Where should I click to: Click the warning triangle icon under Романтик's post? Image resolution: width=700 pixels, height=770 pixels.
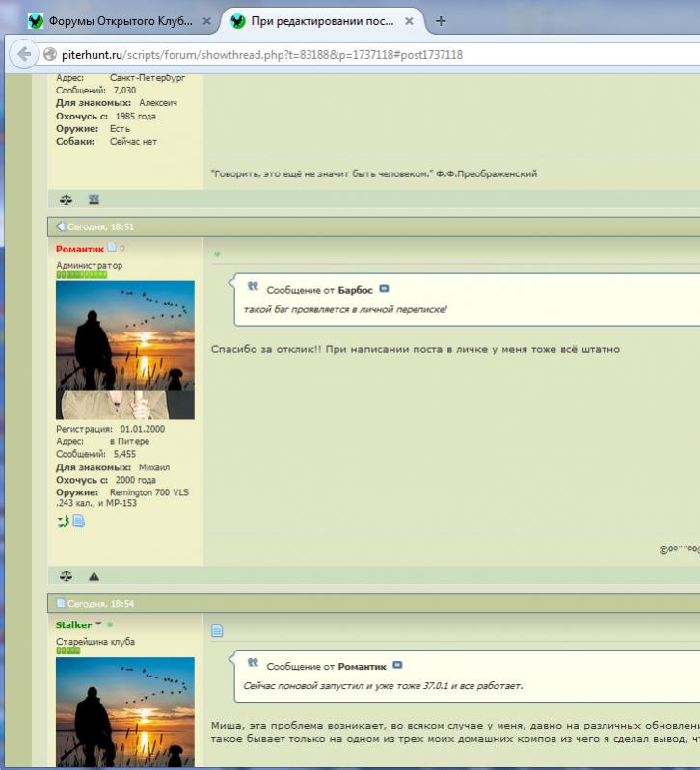click(94, 576)
